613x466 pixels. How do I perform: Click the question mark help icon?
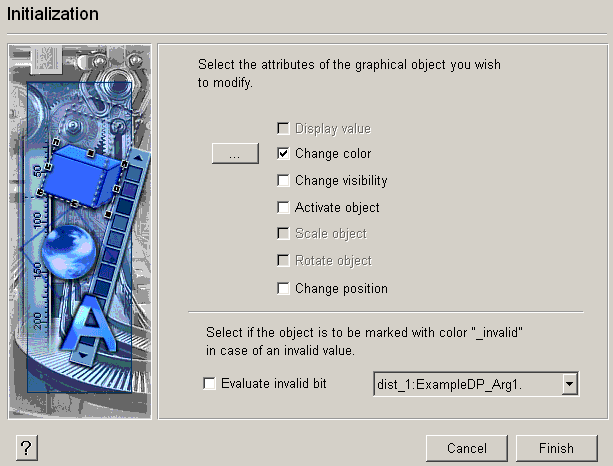[x=26, y=449]
